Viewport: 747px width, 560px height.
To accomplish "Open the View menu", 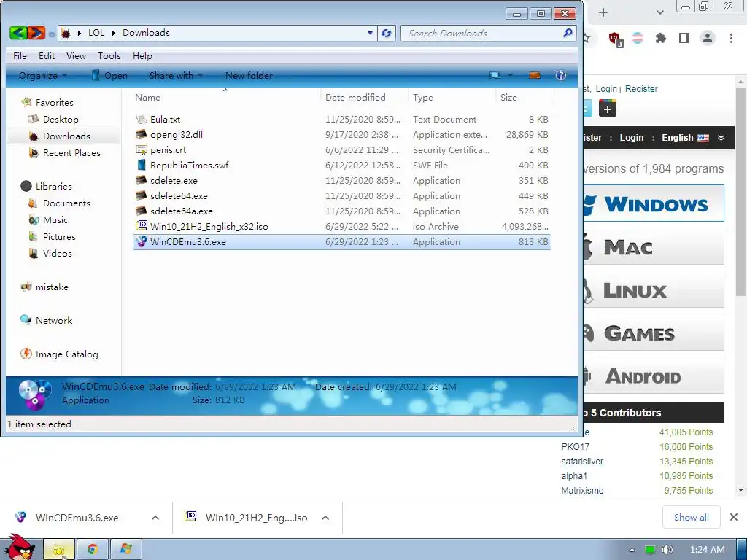I will click(x=76, y=55).
